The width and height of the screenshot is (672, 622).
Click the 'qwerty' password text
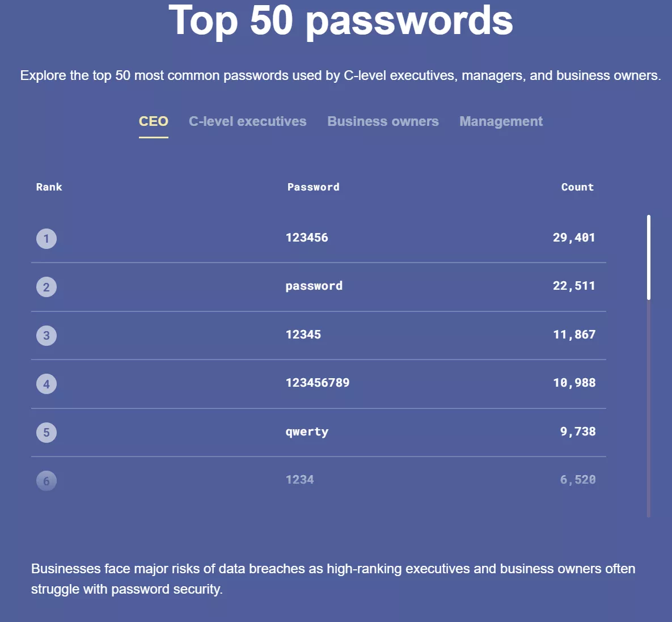[307, 431]
